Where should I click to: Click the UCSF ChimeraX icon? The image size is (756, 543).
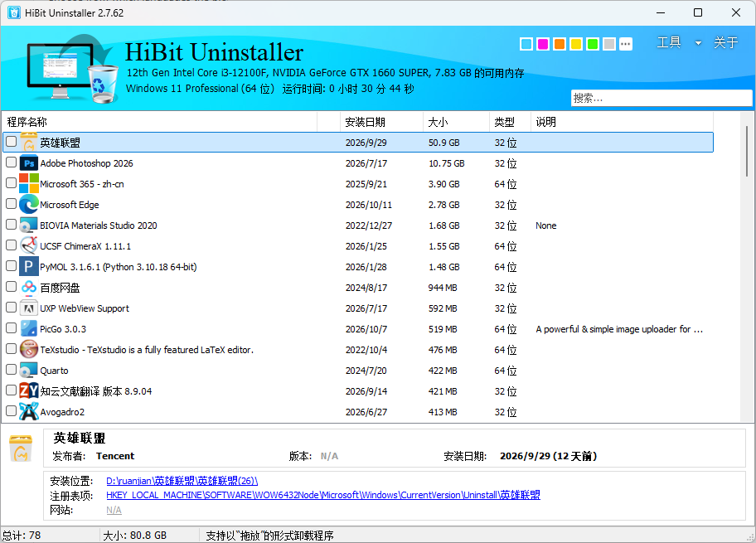click(29, 246)
